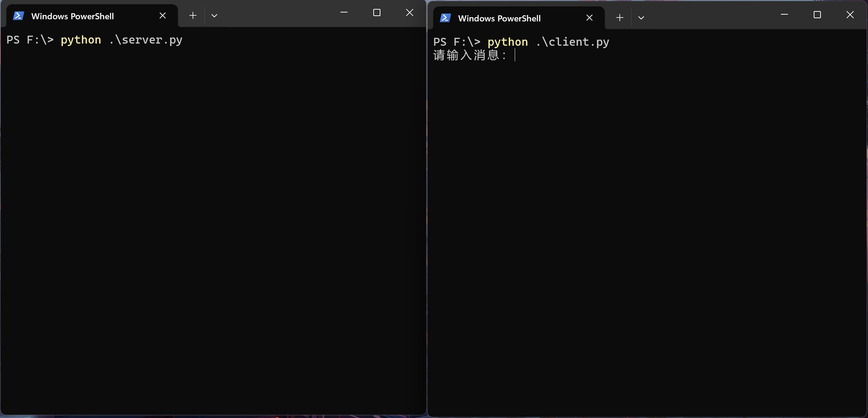The height and width of the screenshot is (418, 868).
Task: Open new tab in client.py terminal window
Action: coord(620,18)
